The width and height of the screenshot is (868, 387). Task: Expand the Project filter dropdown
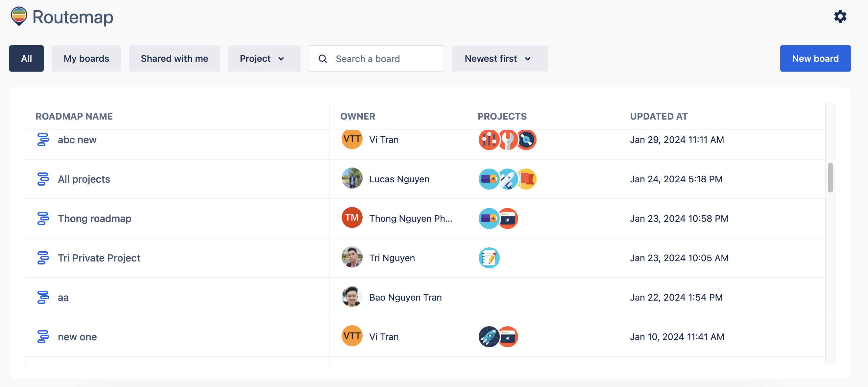point(264,58)
